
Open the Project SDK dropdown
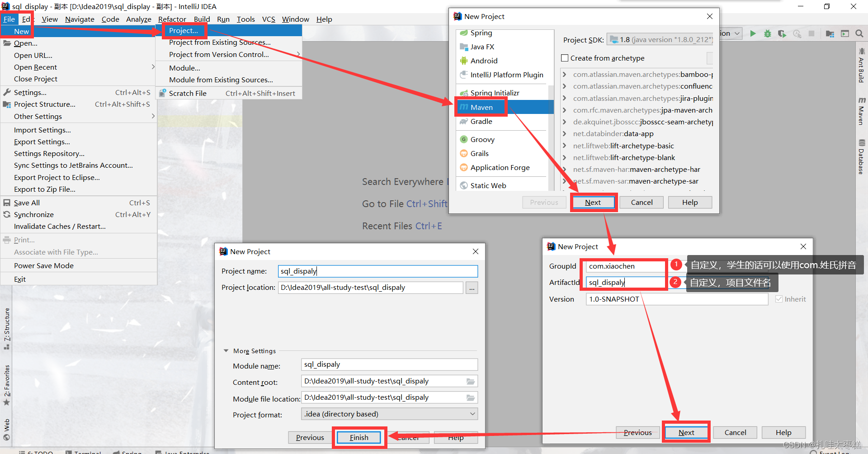point(660,40)
